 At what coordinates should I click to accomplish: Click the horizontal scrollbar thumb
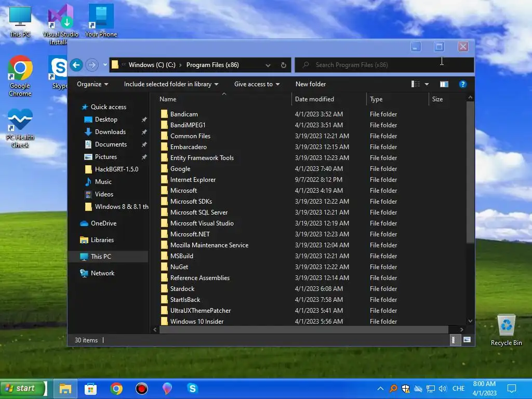[303, 329]
